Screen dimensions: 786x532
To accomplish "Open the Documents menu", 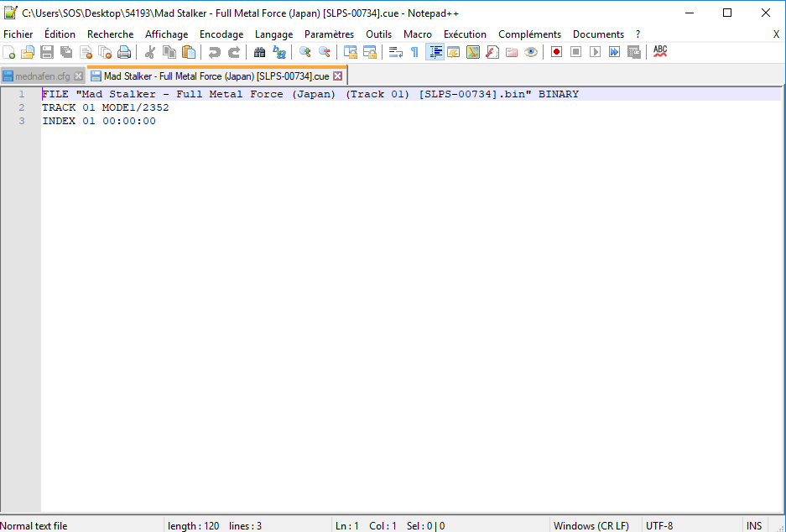I will [x=599, y=34].
